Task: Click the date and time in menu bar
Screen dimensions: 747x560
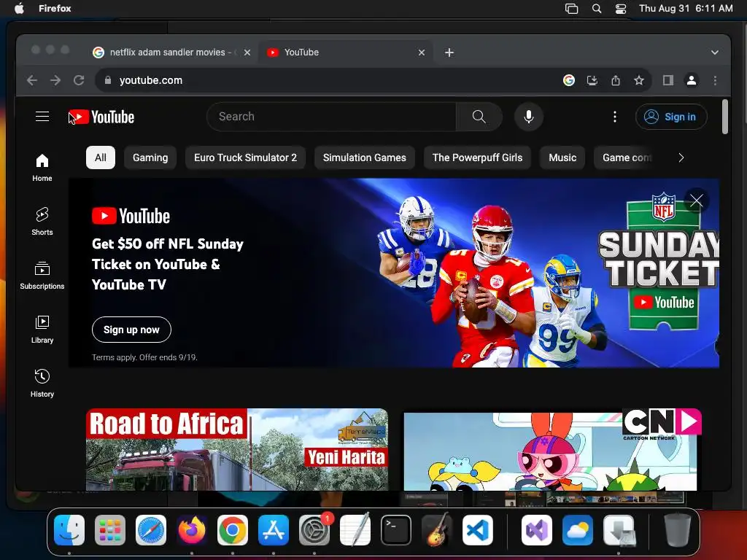Action: 686,8
